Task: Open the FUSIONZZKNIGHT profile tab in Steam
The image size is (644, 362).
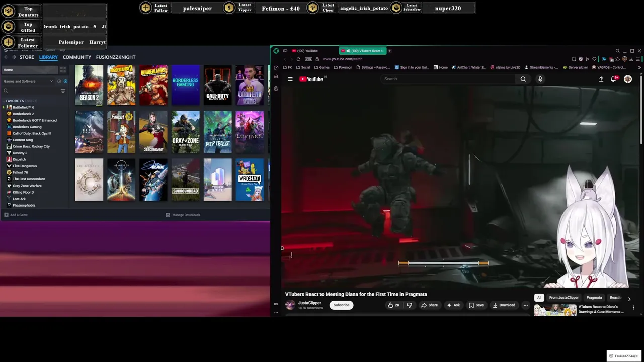Action: point(116,57)
